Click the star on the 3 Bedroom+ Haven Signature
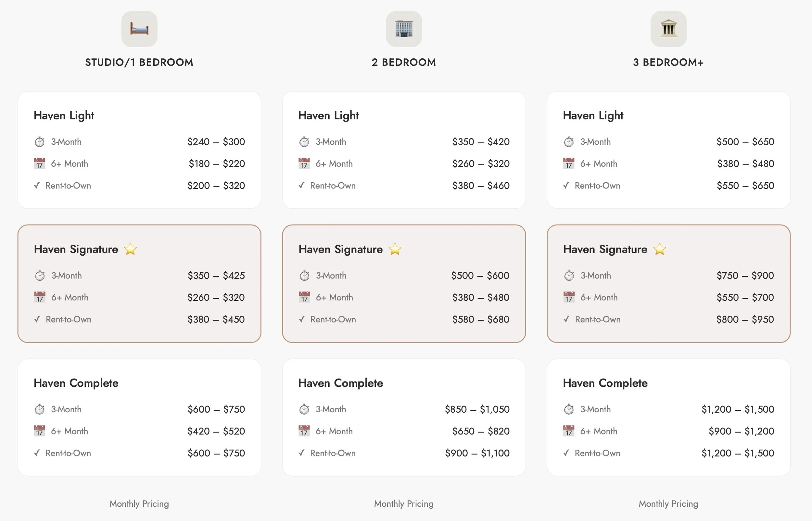 tap(659, 249)
